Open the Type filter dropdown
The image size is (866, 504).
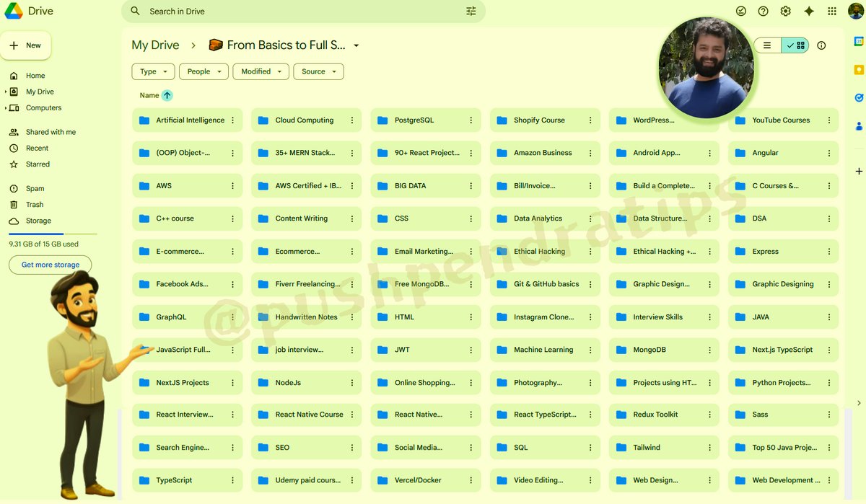pos(153,71)
